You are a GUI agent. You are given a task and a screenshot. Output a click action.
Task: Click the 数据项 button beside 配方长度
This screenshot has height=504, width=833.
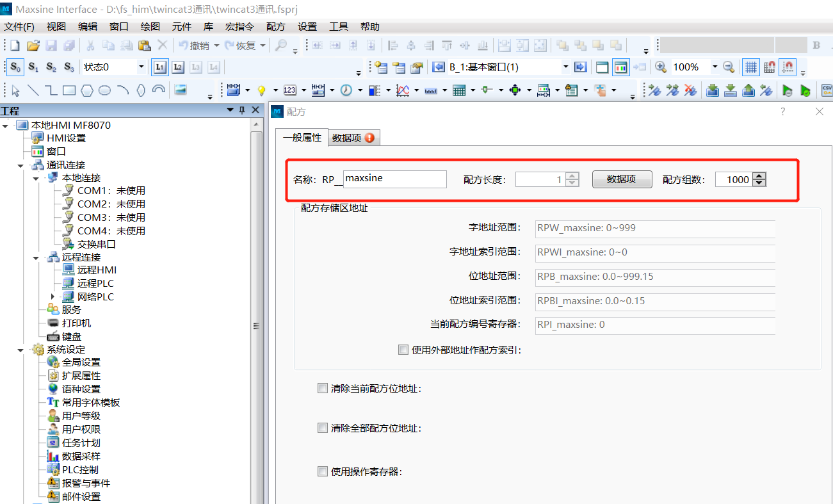[x=621, y=179]
